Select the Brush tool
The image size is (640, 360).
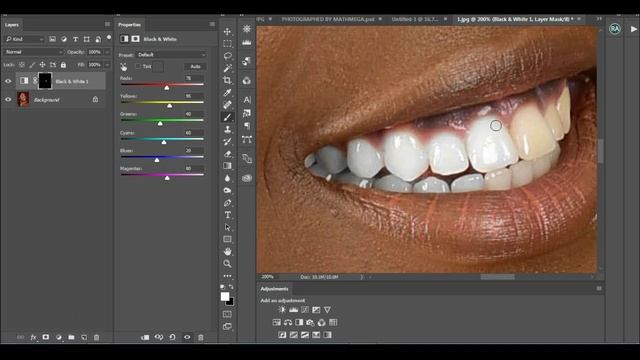tap(227, 117)
